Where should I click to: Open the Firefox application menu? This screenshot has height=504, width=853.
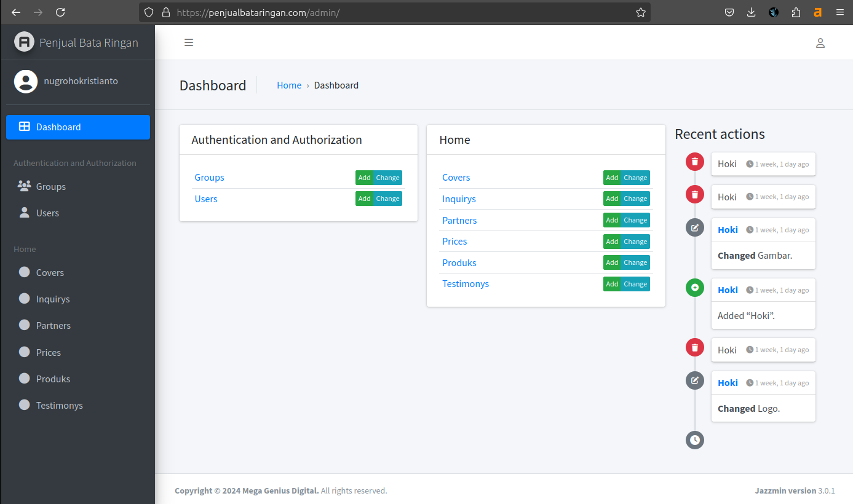(839, 12)
